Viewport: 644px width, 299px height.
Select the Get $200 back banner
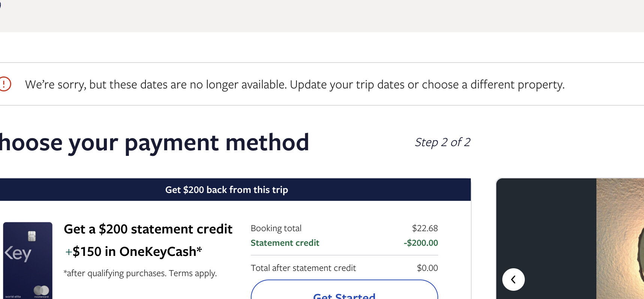click(226, 190)
